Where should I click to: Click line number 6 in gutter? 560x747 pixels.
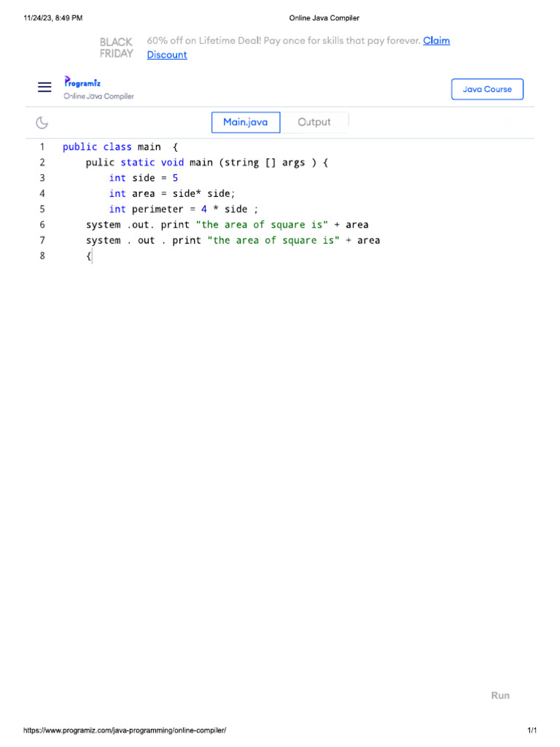click(42, 225)
